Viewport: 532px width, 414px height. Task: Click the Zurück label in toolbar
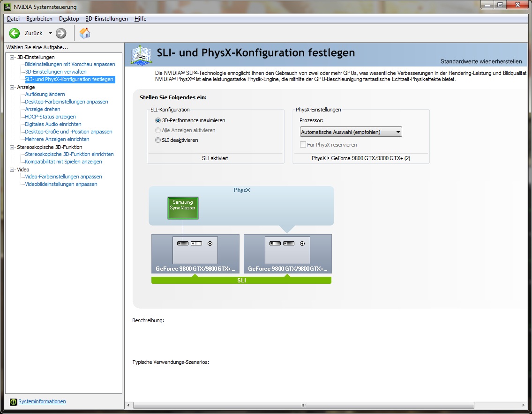point(34,33)
